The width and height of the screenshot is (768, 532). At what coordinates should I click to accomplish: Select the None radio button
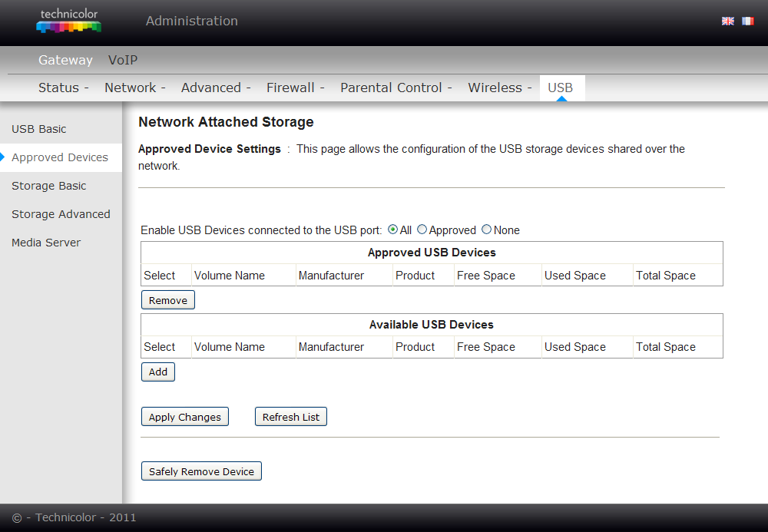486,230
